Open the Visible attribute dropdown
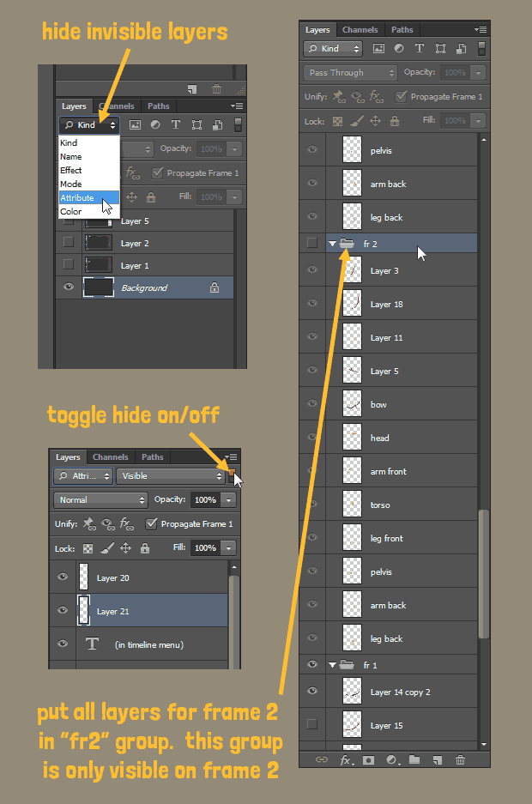Image resolution: width=532 pixels, height=804 pixels. 172,475
